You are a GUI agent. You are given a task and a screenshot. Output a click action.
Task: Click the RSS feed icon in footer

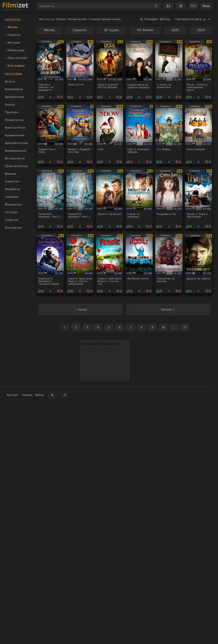point(52,395)
